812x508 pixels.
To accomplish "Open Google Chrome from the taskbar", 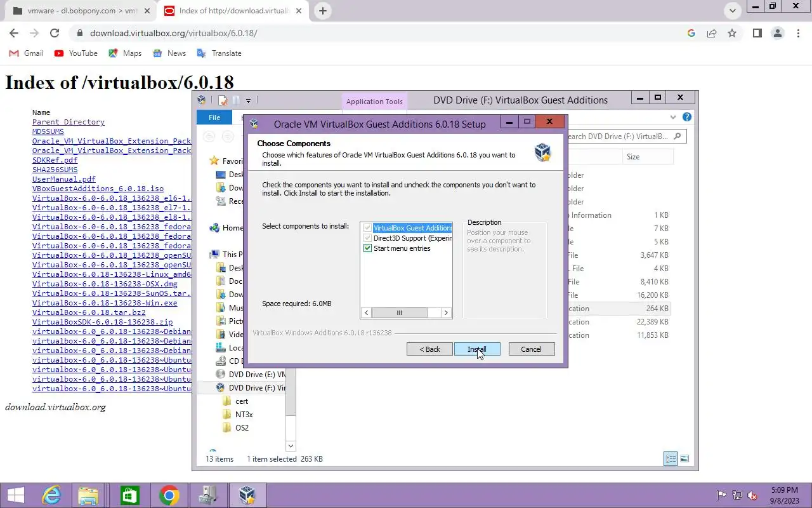I will 169,495.
